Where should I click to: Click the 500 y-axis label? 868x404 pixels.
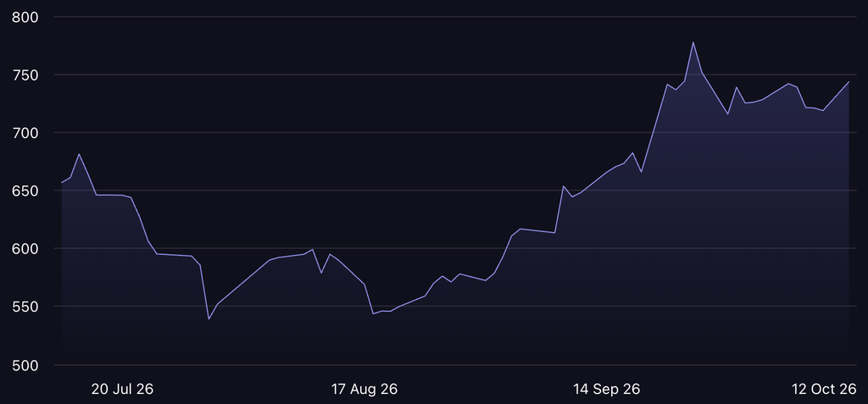(25, 365)
